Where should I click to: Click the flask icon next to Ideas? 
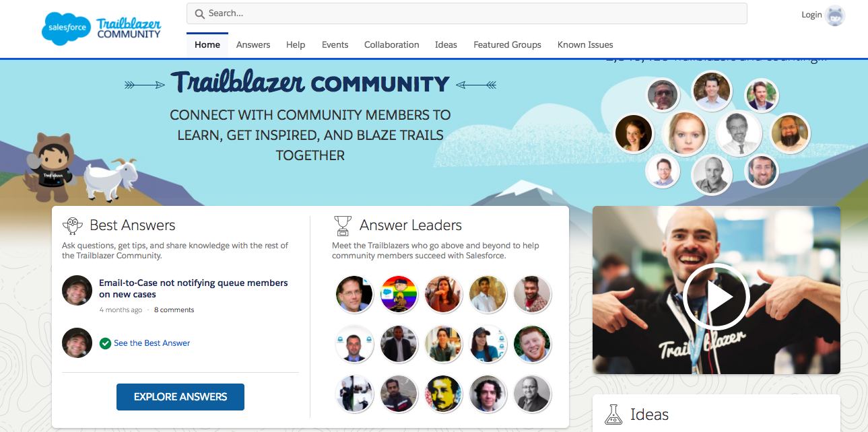pos(613,415)
